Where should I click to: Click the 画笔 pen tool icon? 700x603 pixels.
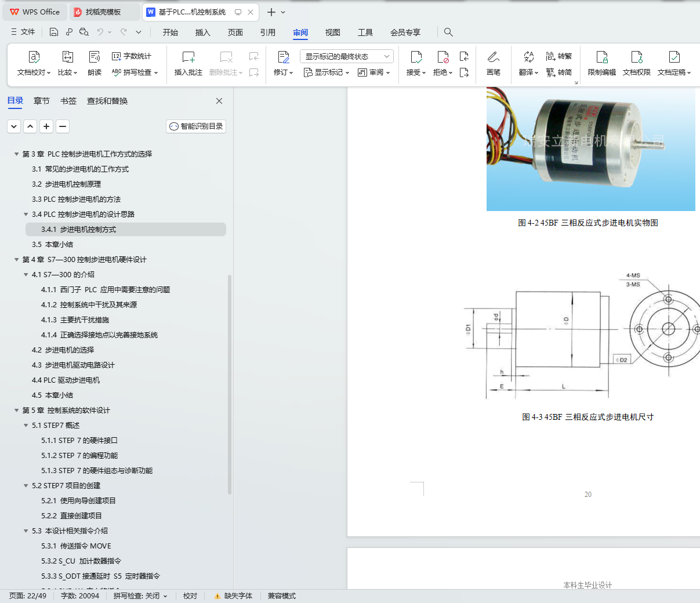[494, 57]
